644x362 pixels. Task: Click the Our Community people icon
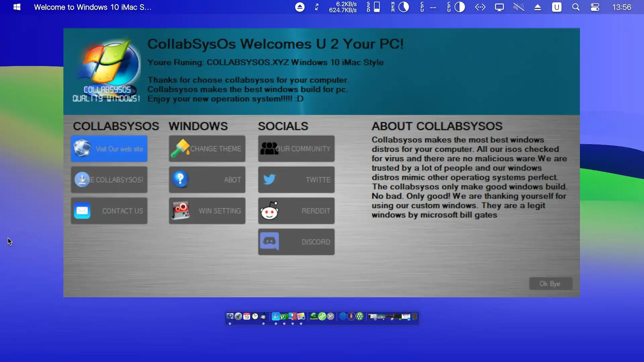coord(269,148)
